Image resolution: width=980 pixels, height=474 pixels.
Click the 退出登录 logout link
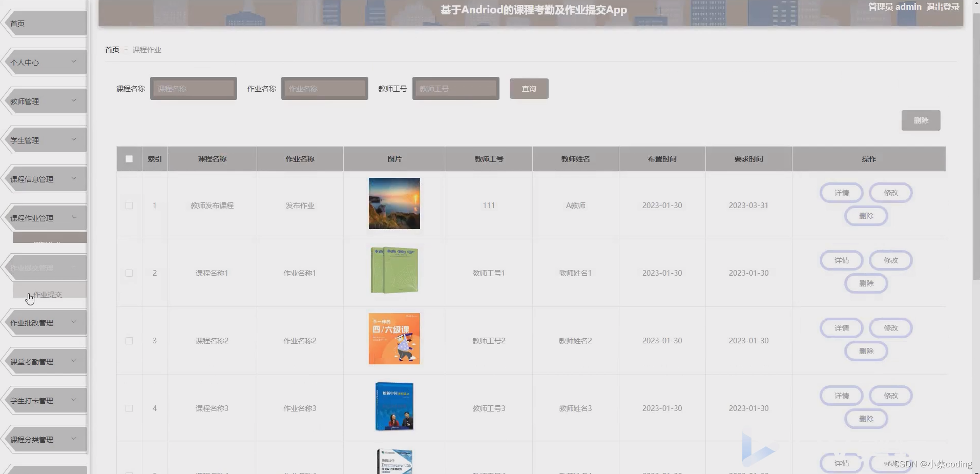tap(943, 7)
